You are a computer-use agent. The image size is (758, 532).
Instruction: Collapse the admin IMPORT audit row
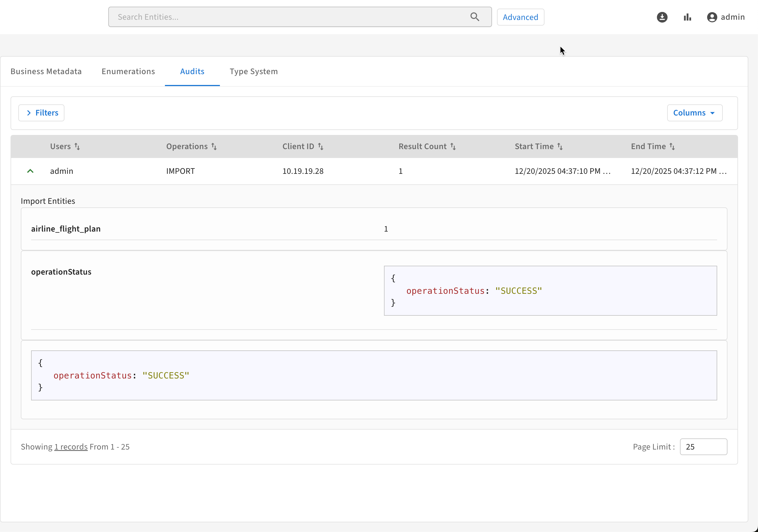[30, 171]
